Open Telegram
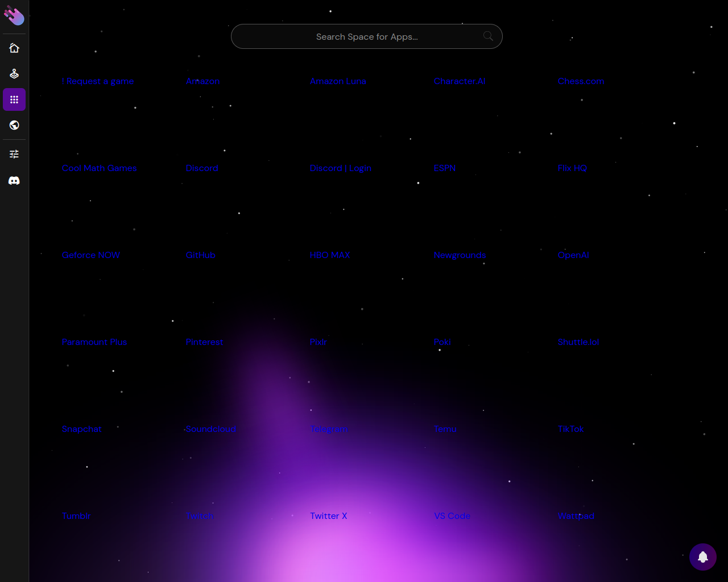The image size is (728, 582). coord(329,429)
